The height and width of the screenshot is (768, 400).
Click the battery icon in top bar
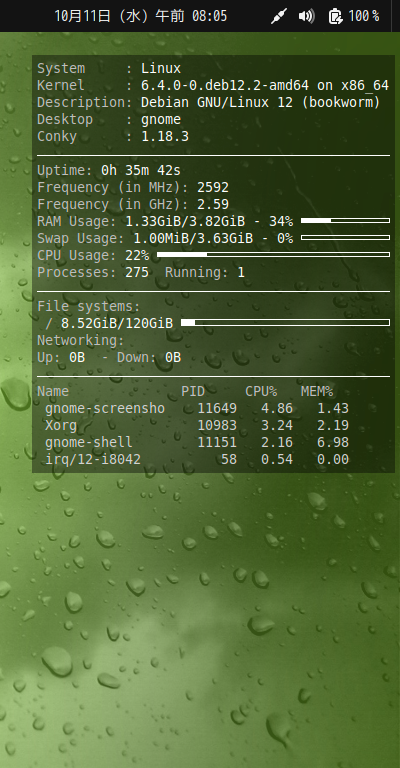[x=335, y=16]
